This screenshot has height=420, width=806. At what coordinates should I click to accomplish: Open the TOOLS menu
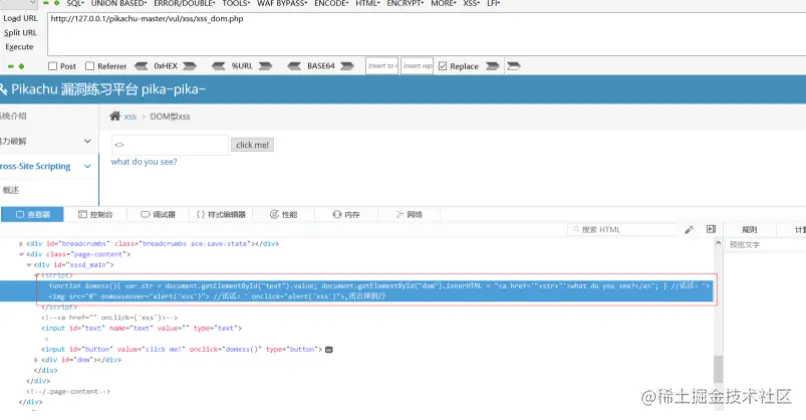(236, 4)
